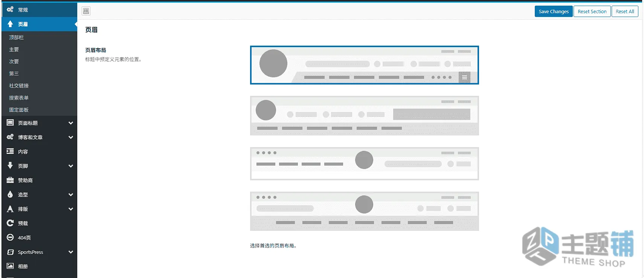Click the SportsPress logo icon
The image size is (644, 278).
10,252
